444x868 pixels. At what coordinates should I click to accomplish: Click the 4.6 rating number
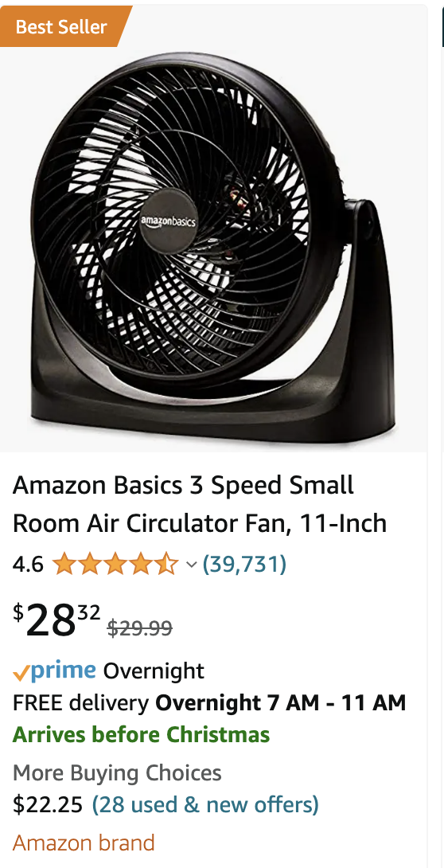[28, 564]
